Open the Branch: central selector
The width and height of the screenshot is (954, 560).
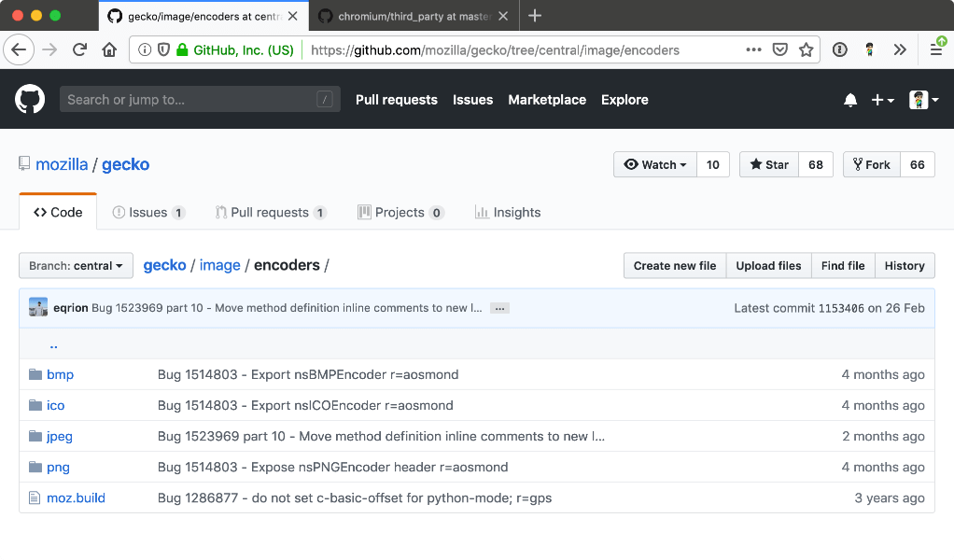(x=76, y=265)
